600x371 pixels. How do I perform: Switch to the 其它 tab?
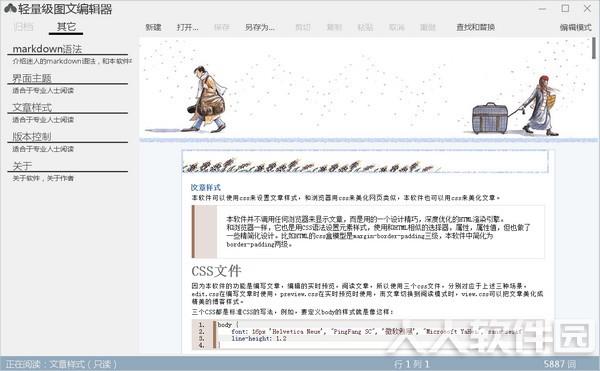[x=66, y=27]
